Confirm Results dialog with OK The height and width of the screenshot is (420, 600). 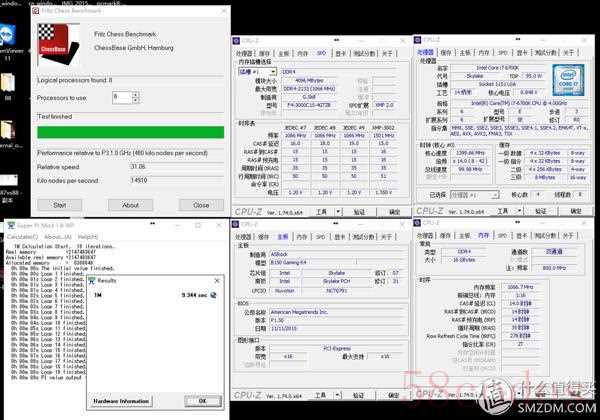point(203,401)
